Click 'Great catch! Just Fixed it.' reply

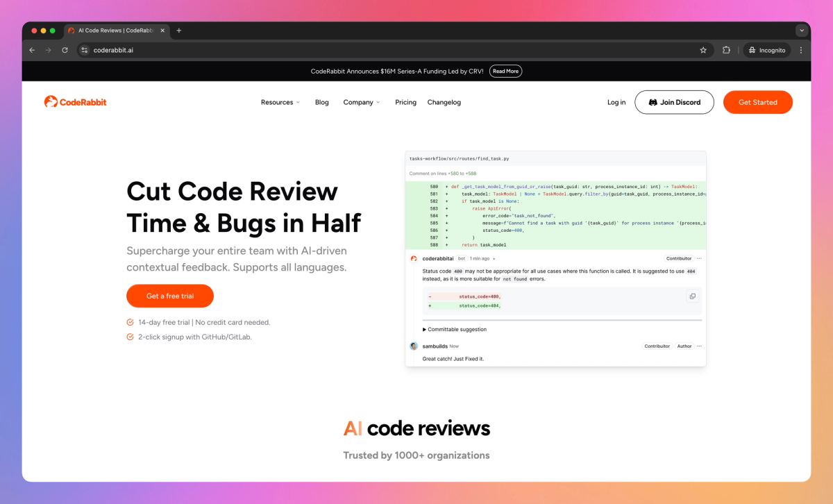[453, 359]
